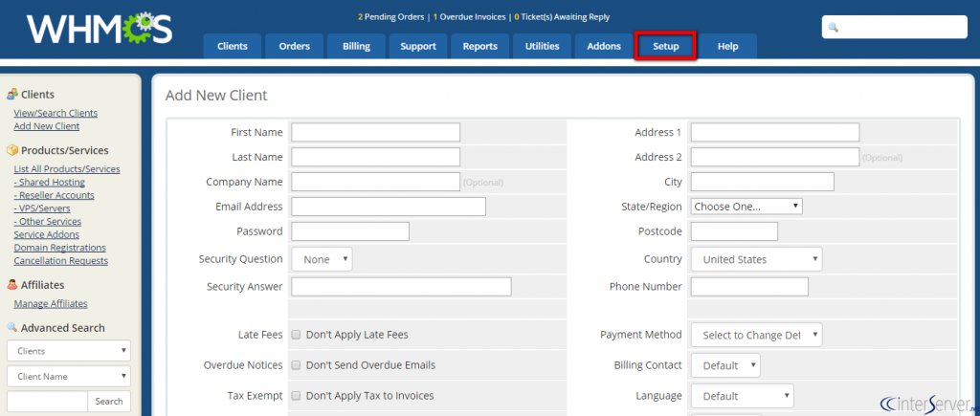Click the Advanced Search magnifier icon

(x=11, y=327)
